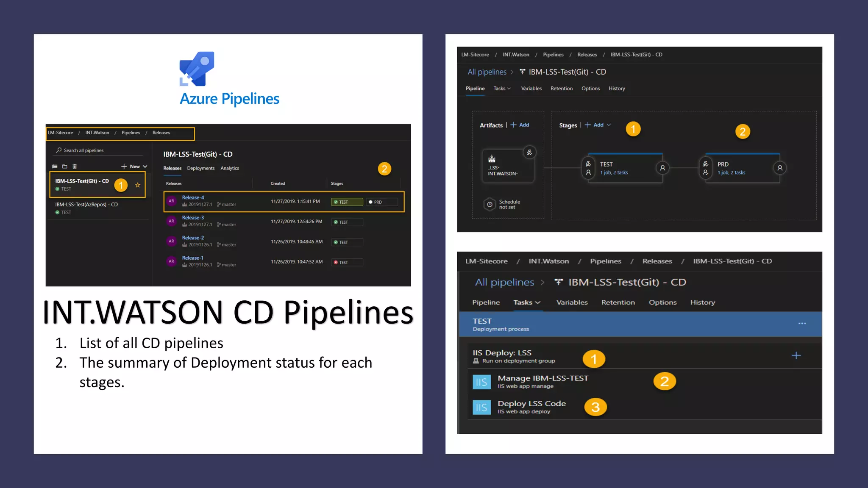The image size is (868, 488).
Task: Click the IIS icon of Manage IBM-LSS-TEST
Action: click(x=482, y=382)
